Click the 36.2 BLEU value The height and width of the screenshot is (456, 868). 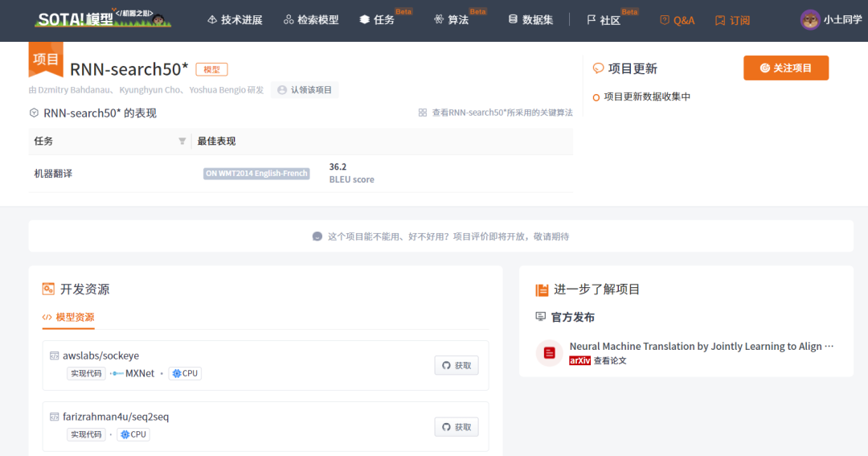338,166
